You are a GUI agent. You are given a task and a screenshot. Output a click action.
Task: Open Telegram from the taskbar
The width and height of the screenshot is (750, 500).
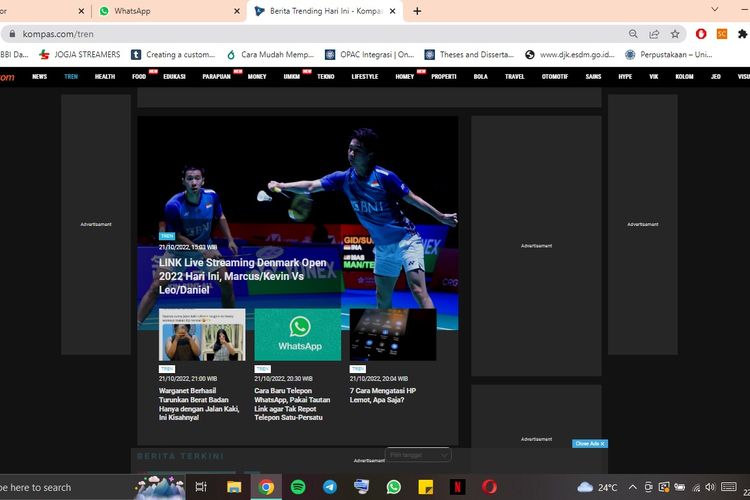[330, 487]
